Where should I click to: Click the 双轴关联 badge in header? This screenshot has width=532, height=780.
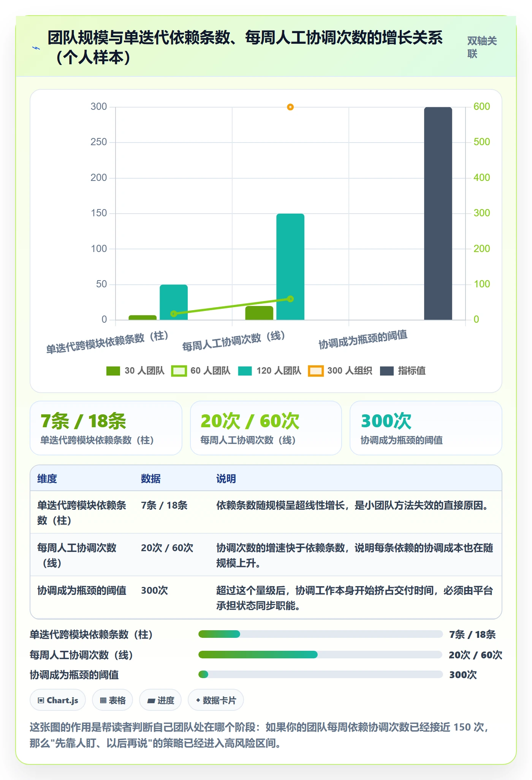[x=482, y=47]
